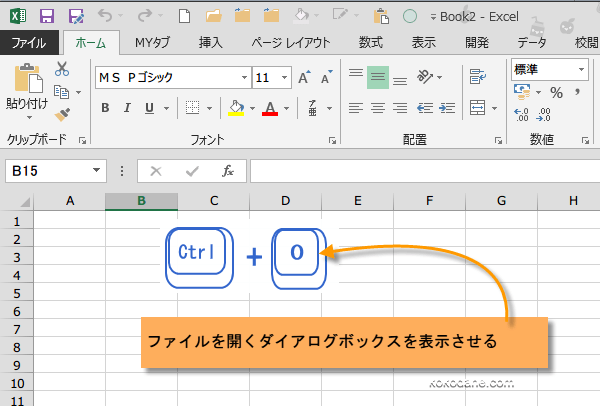This screenshot has height=406, width=600.
Task: Open the font name dropdown
Action: (x=243, y=77)
